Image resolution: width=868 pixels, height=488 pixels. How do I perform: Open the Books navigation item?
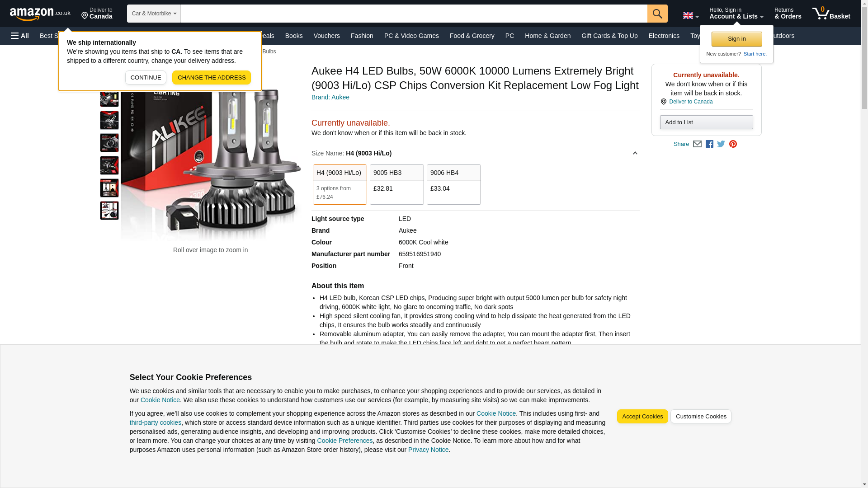[x=294, y=36]
